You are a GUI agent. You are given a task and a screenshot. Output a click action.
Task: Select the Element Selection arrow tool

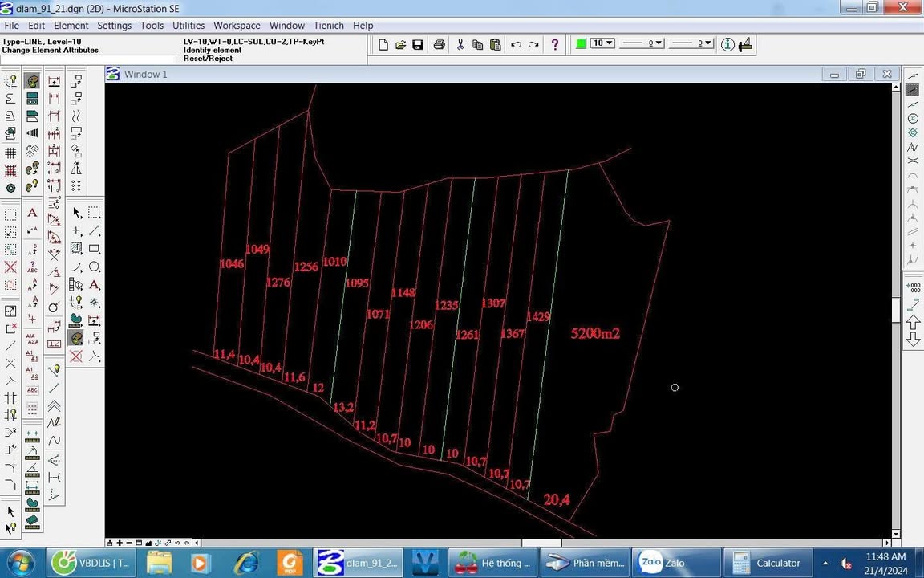77,213
